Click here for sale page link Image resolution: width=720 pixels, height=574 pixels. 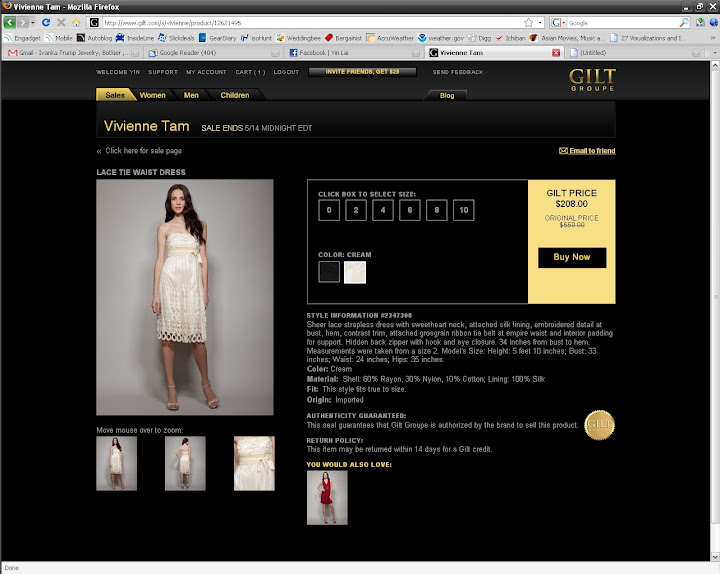[x=139, y=151]
